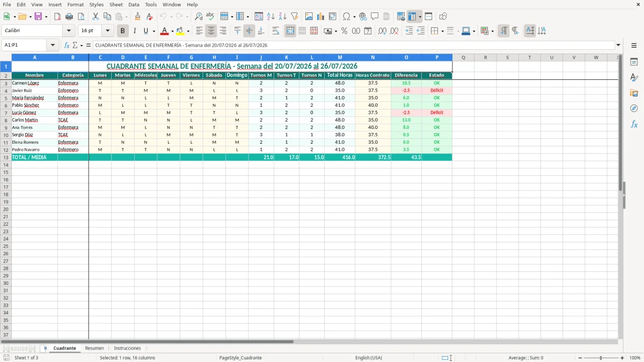The height and width of the screenshot is (362, 644).
Task: Toggle Italic formatting
Action: point(134,31)
